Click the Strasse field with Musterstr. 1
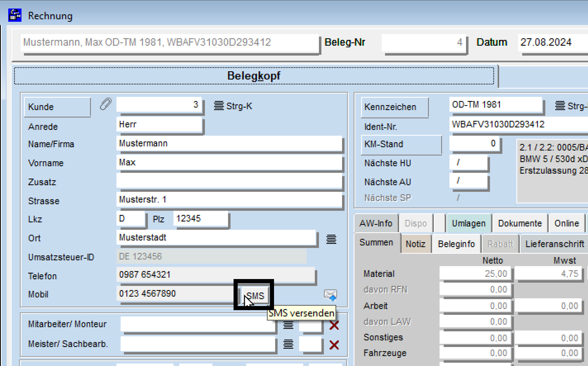The height and width of the screenshot is (366, 588). [x=229, y=200]
